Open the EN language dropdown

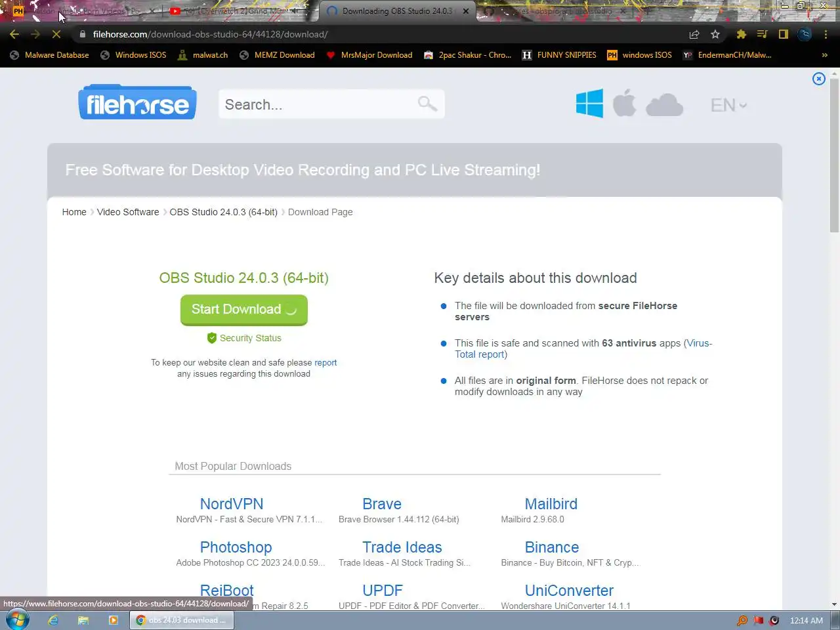728,105
